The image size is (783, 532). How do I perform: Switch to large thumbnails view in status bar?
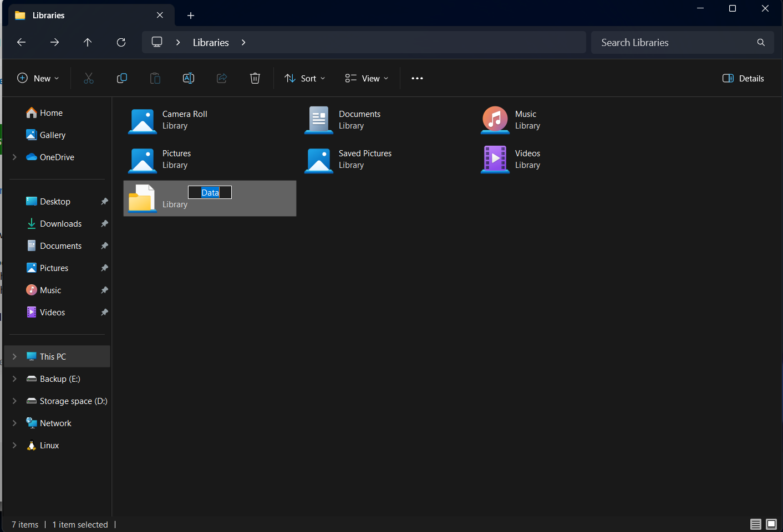click(x=771, y=524)
